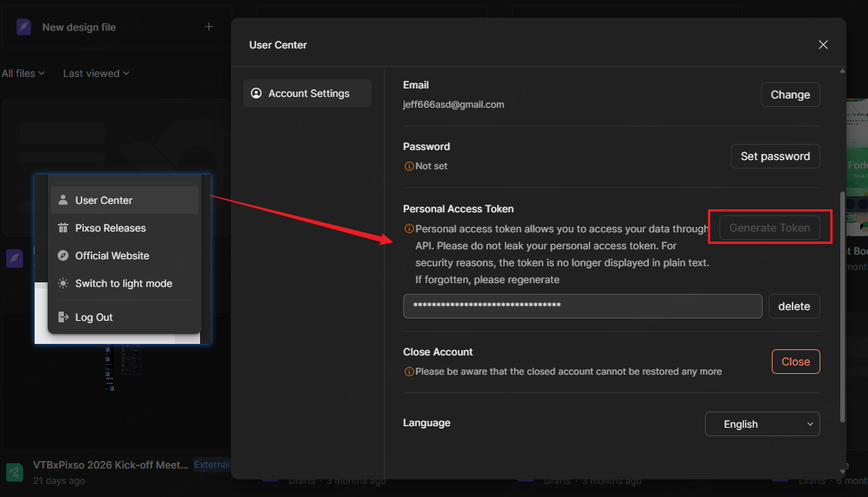This screenshot has height=497, width=868.
Task: Open the Language dropdown showing English
Action: point(761,423)
